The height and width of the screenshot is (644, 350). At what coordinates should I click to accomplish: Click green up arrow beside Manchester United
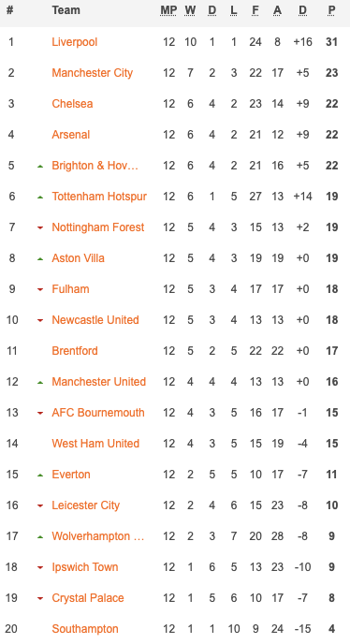coord(40,382)
